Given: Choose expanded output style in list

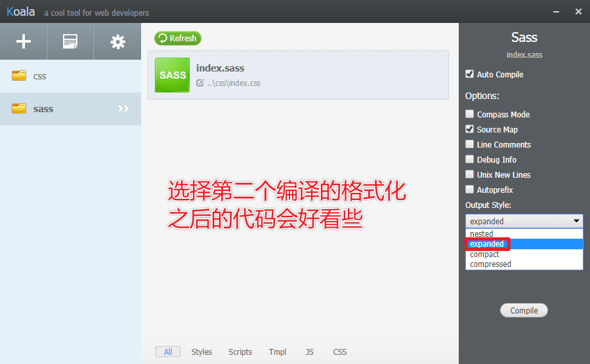Looking at the screenshot, I should point(524,244).
